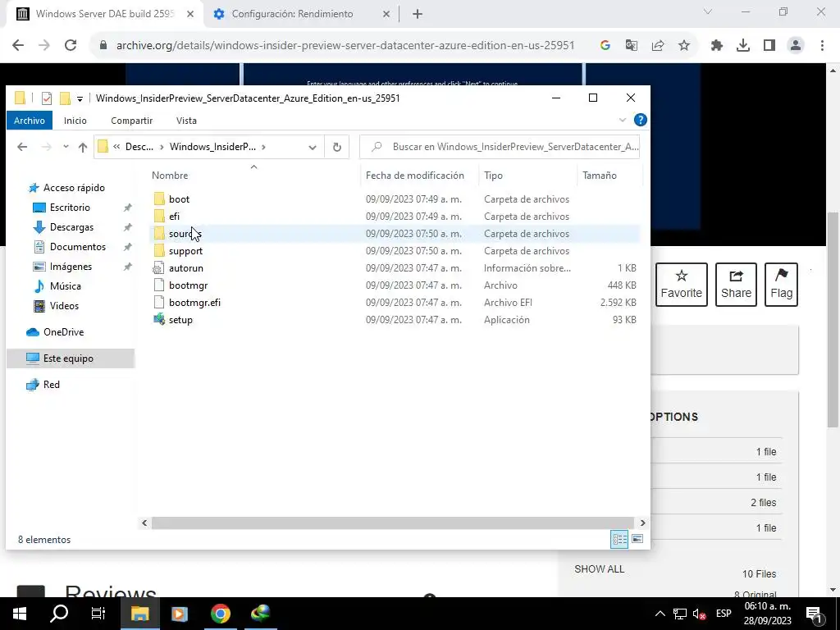The image size is (840, 630).
Task: Switch to Configuración: Rendimiento tab
Action: [293, 14]
